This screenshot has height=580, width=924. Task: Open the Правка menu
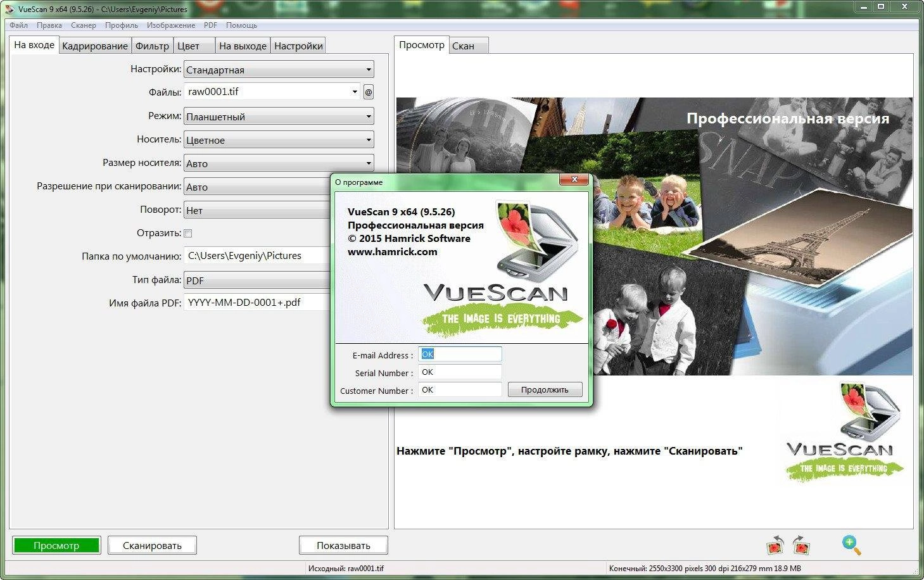click(x=49, y=25)
